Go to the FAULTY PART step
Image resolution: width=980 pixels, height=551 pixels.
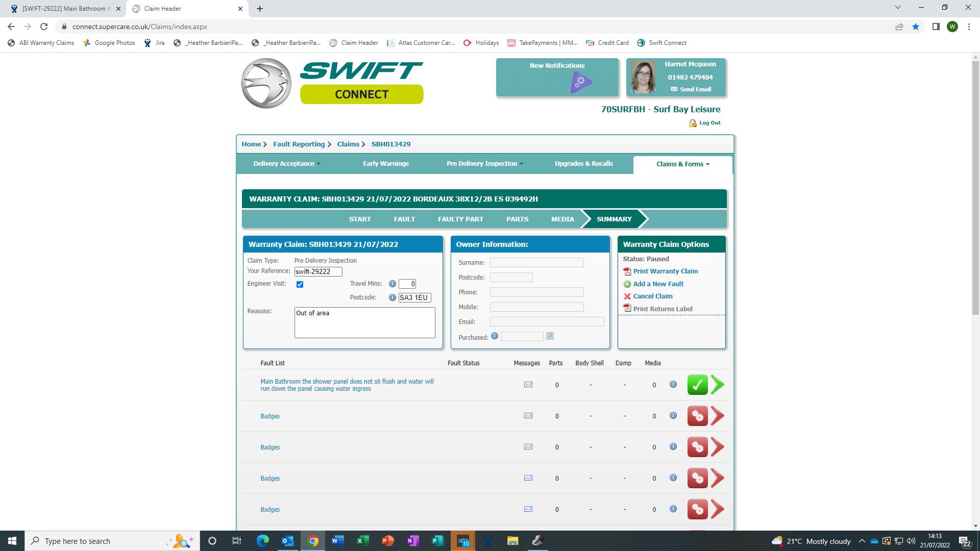pos(460,219)
